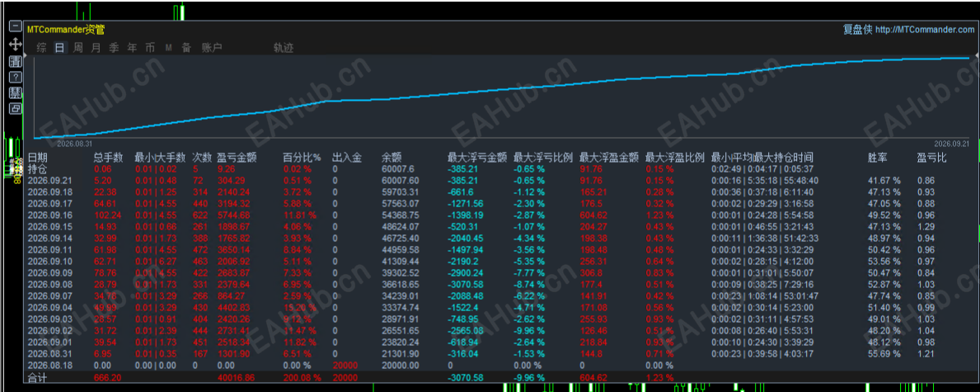980x392 pixels.
Task: Click deposit amount 20000 in 2026.08.18 row
Action: pyautogui.click(x=345, y=365)
